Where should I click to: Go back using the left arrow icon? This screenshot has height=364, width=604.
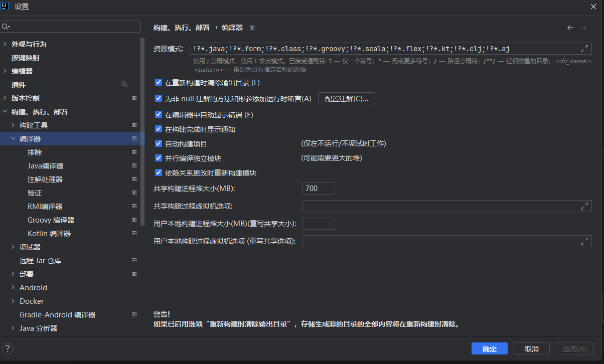pyautogui.click(x=570, y=28)
